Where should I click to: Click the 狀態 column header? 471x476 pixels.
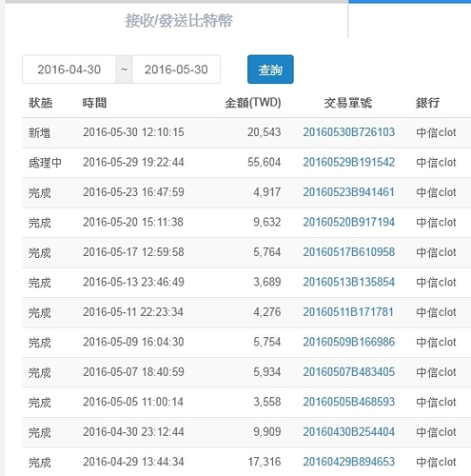tap(41, 103)
